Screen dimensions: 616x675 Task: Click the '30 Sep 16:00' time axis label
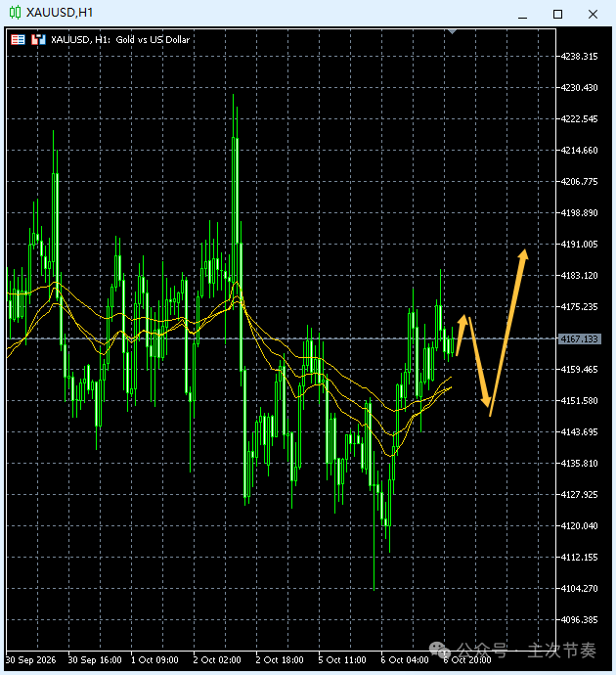[x=95, y=660]
